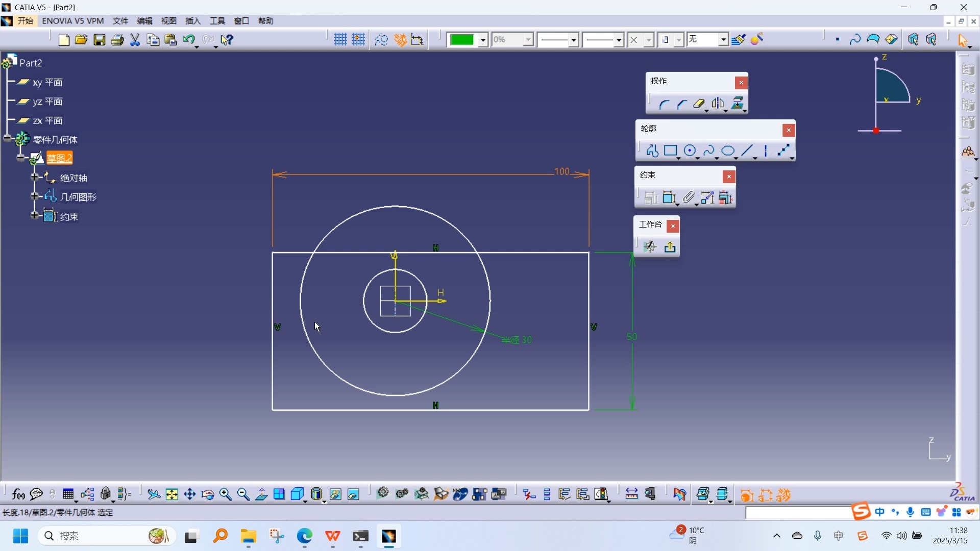Toggle Construction/Standard Element mode
Viewport: 980px width, 551px height.
pos(381,40)
